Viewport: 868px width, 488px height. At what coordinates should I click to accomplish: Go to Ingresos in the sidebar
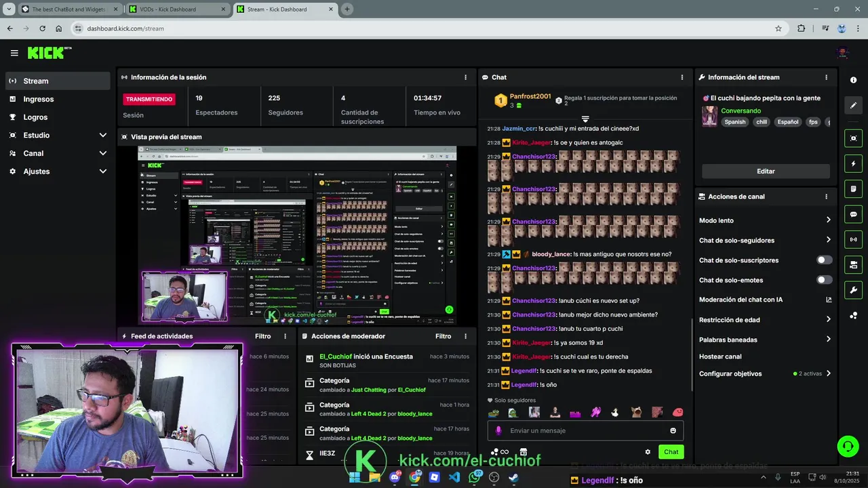click(x=58, y=99)
